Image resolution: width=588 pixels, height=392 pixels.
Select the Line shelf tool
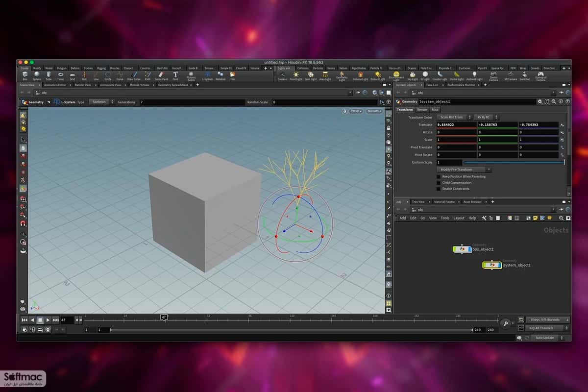click(96, 75)
